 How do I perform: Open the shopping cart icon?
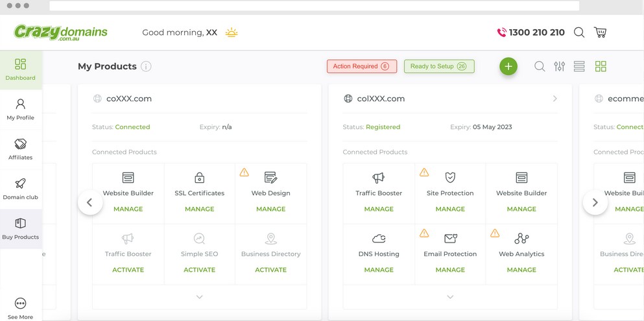tap(601, 32)
